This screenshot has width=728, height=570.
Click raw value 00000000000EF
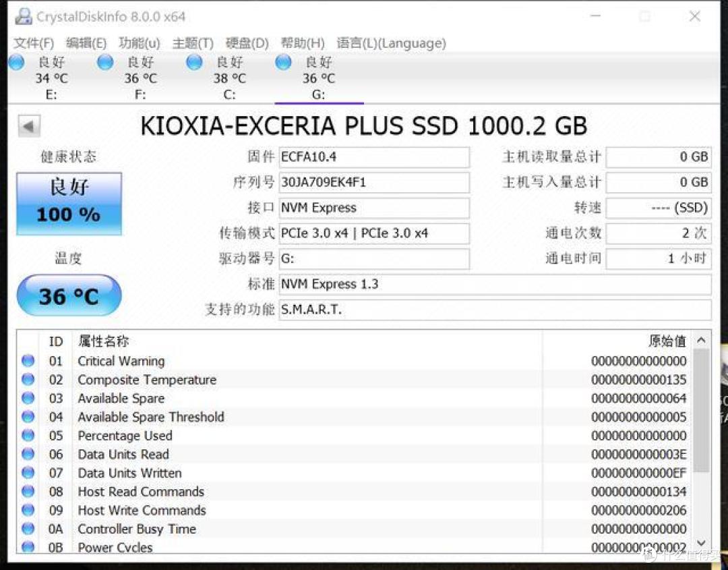click(639, 473)
